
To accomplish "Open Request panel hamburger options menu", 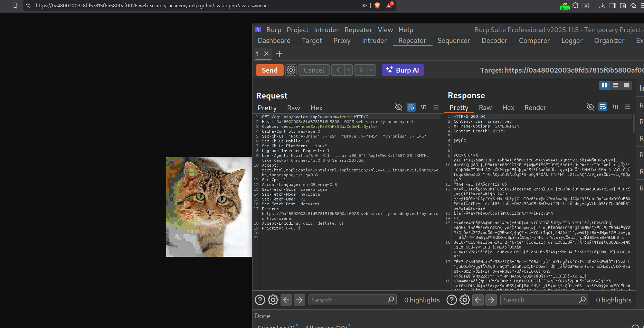I will pos(436,107).
